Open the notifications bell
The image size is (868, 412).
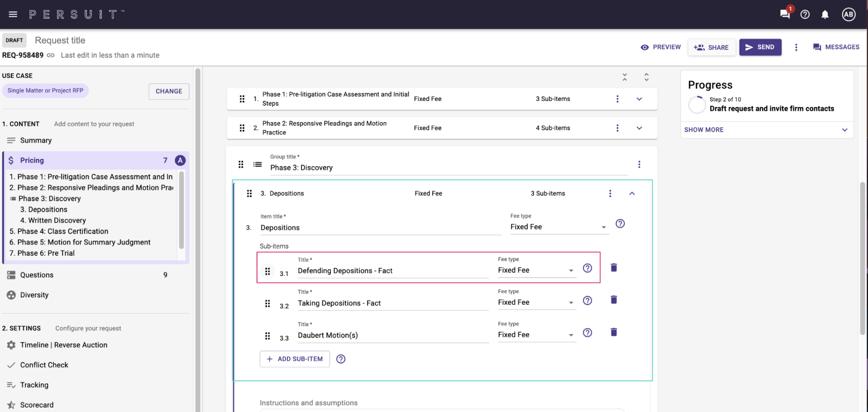tap(825, 14)
